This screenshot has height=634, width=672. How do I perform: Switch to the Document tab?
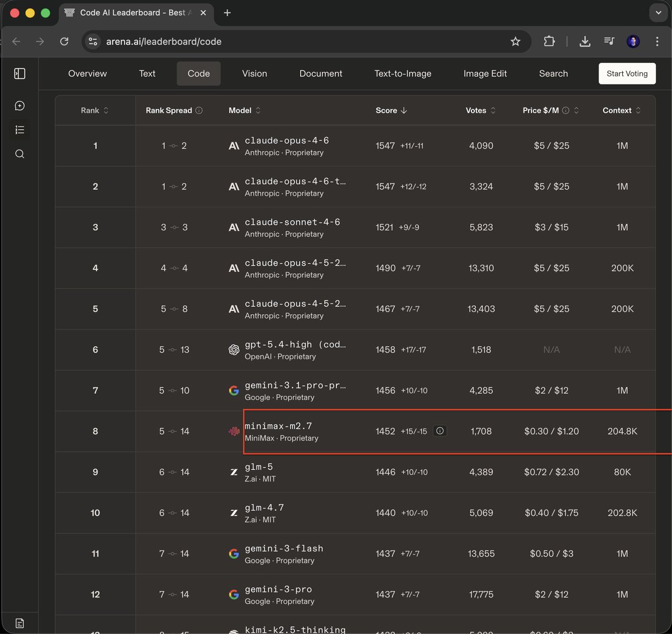click(321, 73)
